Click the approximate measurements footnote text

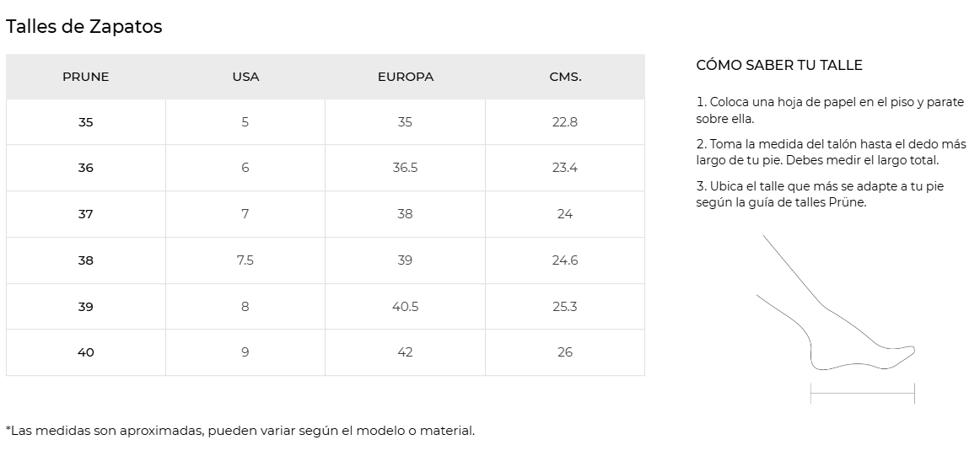240,431
